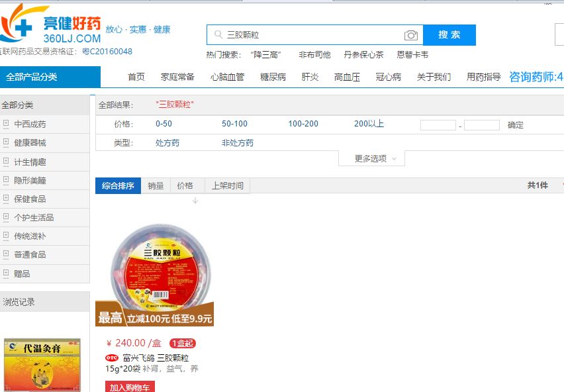564x392 pixels.
Task: Filter by 处方药 type
Action: pyautogui.click(x=167, y=143)
